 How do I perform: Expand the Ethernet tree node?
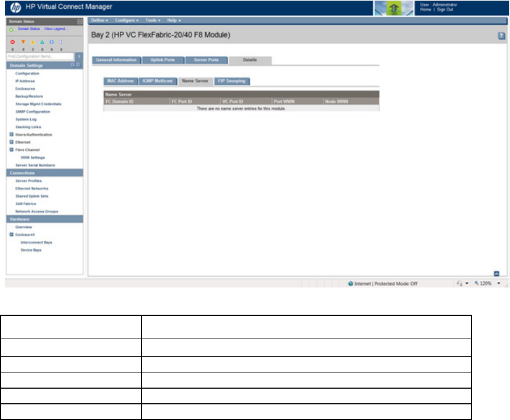(11, 142)
